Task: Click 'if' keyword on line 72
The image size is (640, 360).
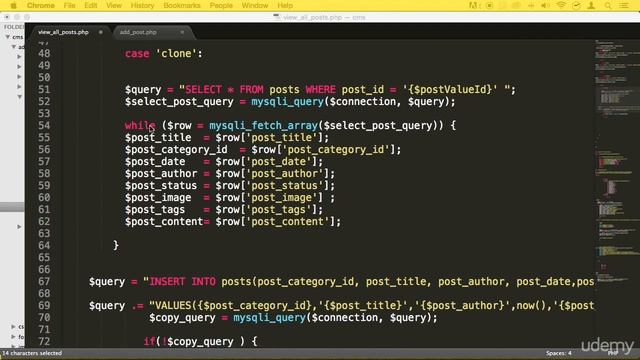Action: coord(149,341)
